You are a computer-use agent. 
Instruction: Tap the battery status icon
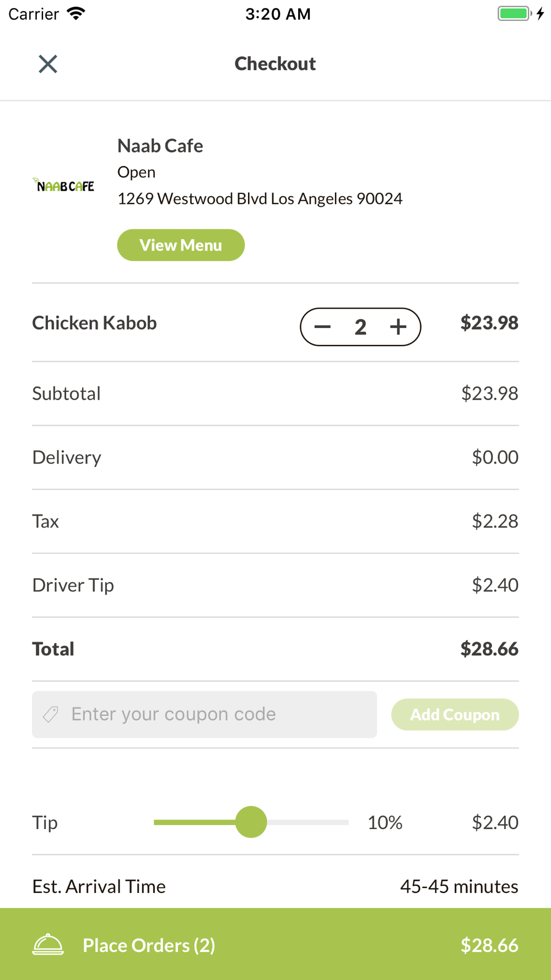pyautogui.click(x=515, y=13)
